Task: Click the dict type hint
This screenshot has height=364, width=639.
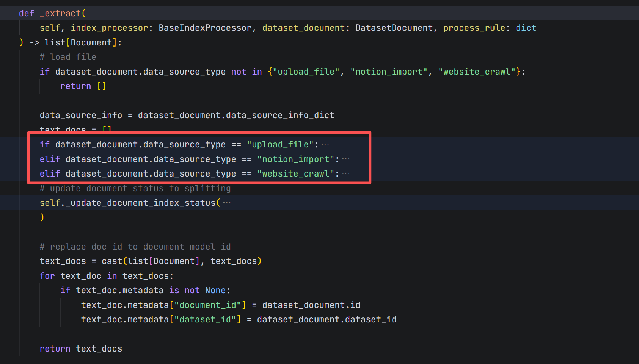Action: coord(526,28)
